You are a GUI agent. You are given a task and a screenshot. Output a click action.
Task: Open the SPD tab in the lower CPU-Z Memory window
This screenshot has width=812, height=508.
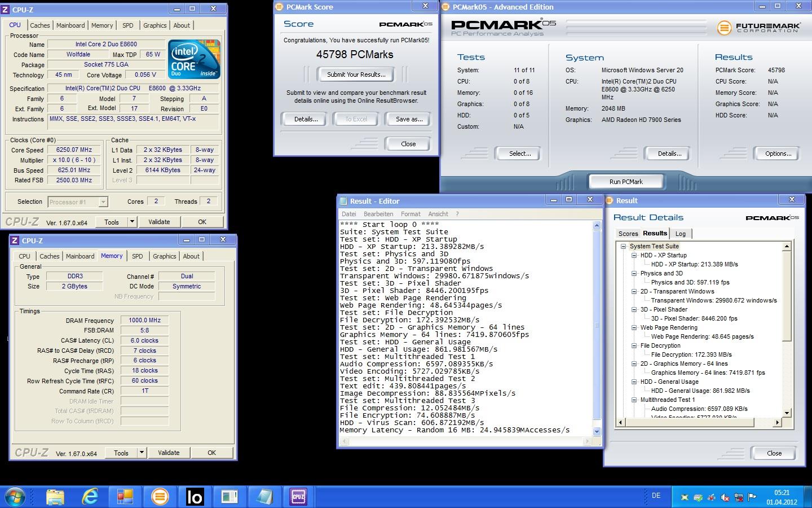(137, 256)
